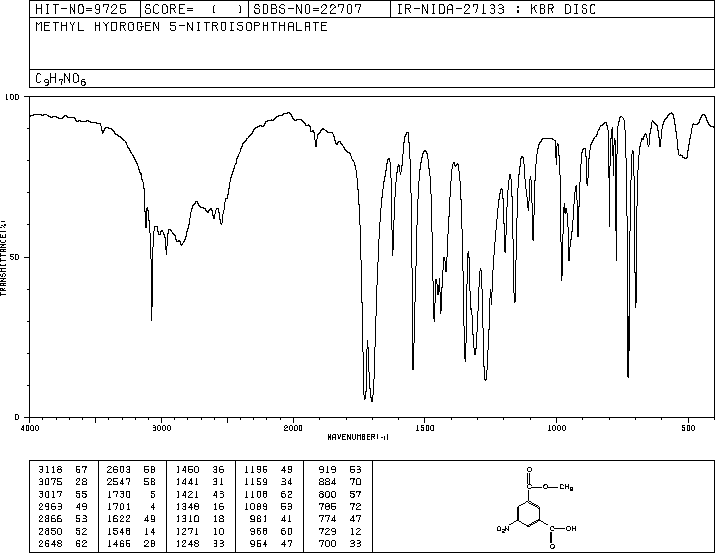Select peak table entry 1548
Image resolution: width=715 pixels, height=553 pixels.
click(x=131, y=532)
